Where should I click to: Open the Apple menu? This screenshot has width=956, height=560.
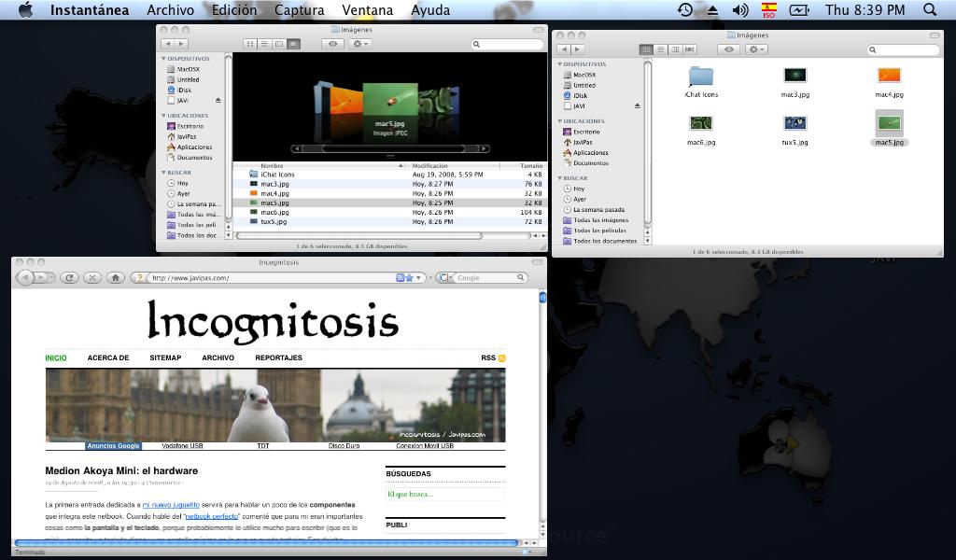(25, 9)
